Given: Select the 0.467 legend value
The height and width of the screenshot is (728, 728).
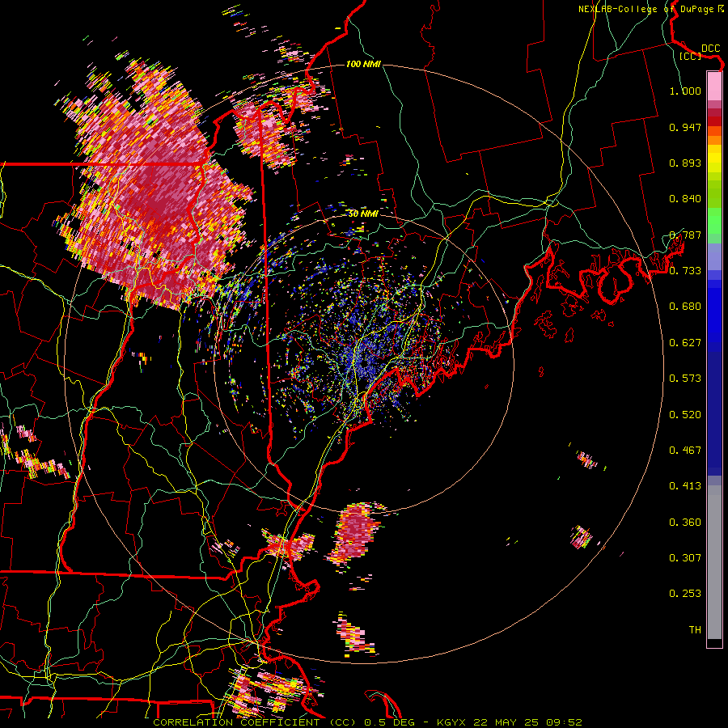Looking at the screenshot, I should [685, 451].
